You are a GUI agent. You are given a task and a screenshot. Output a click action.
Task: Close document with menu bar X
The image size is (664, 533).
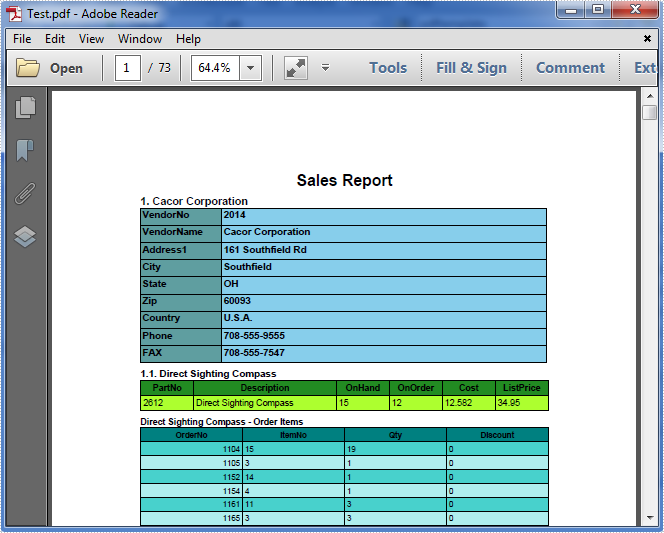point(647,39)
